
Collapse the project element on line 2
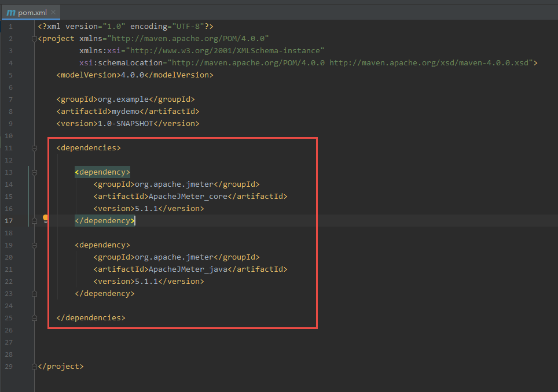pyautogui.click(x=35, y=39)
